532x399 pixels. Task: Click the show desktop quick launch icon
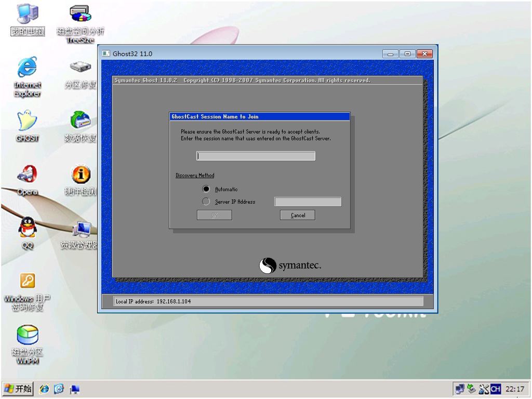[x=74, y=389]
